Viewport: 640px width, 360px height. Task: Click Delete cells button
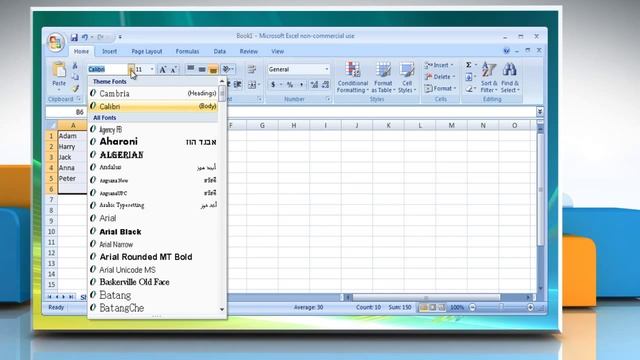click(439, 77)
